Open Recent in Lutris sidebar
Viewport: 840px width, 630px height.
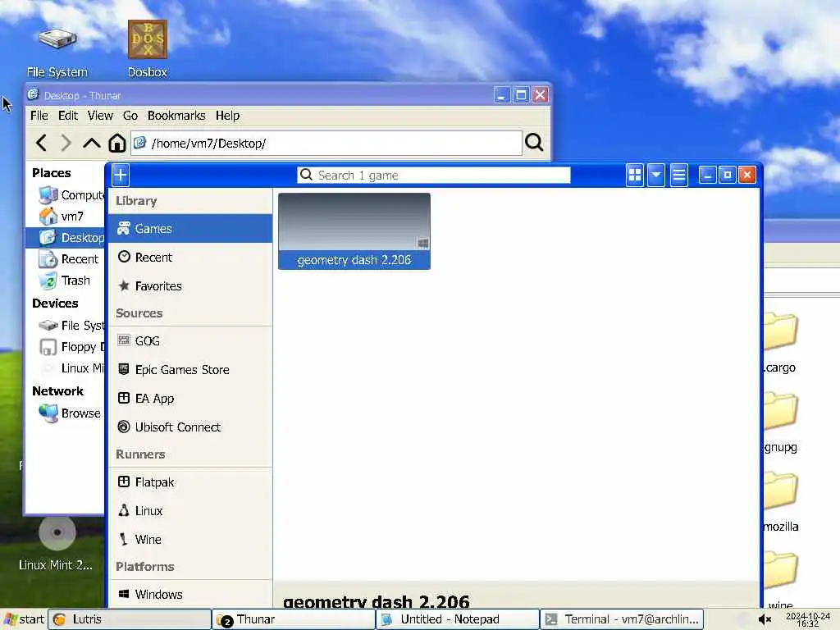click(190, 257)
